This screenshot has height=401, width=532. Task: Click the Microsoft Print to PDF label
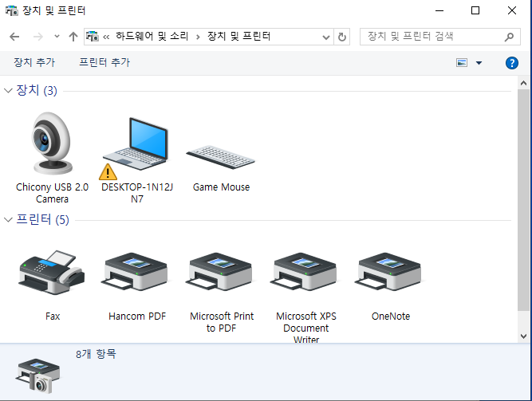tap(222, 322)
